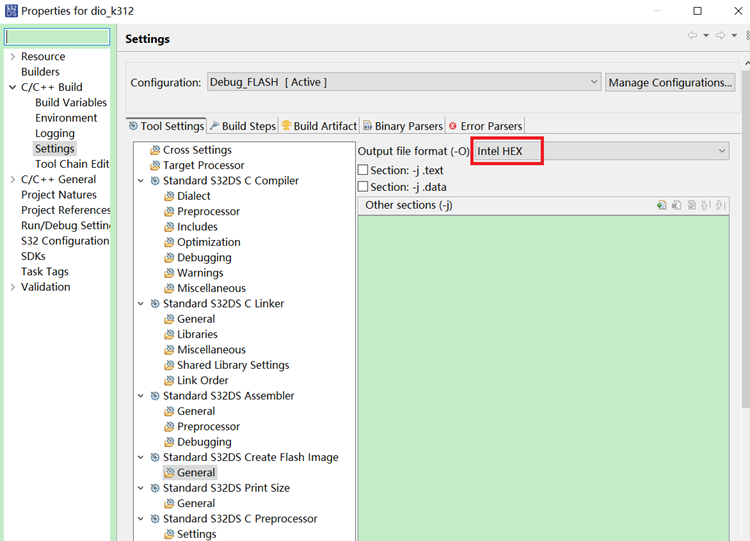The width and height of the screenshot is (750, 541).
Task: Open the Output file format dropdown
Action: click(600, 151)
